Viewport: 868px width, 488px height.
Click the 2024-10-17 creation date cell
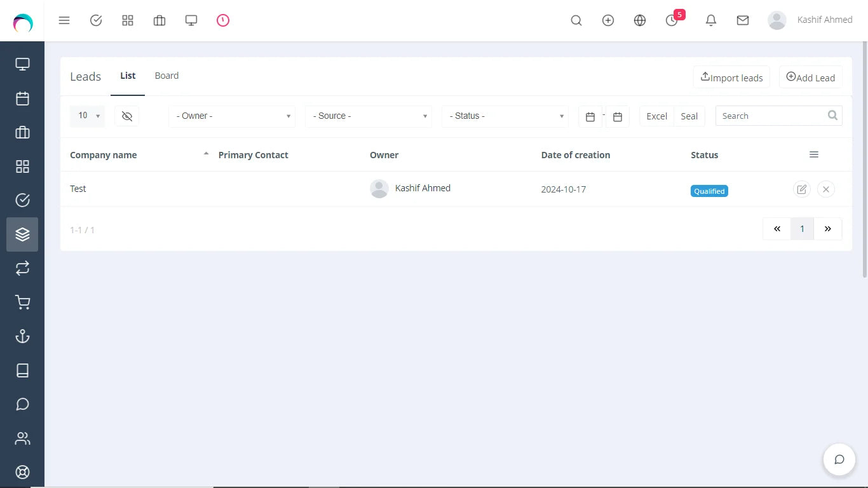pyautogui.click(x=564, y=189)
